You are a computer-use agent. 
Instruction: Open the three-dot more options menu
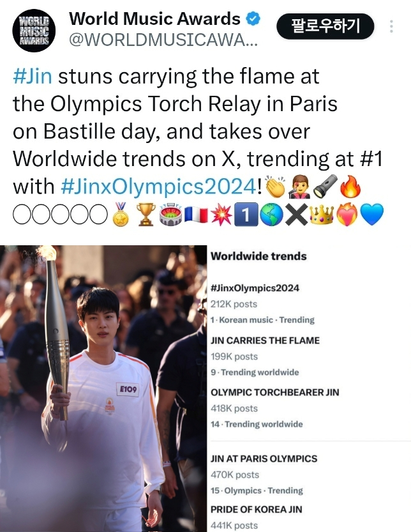(391, 26)
